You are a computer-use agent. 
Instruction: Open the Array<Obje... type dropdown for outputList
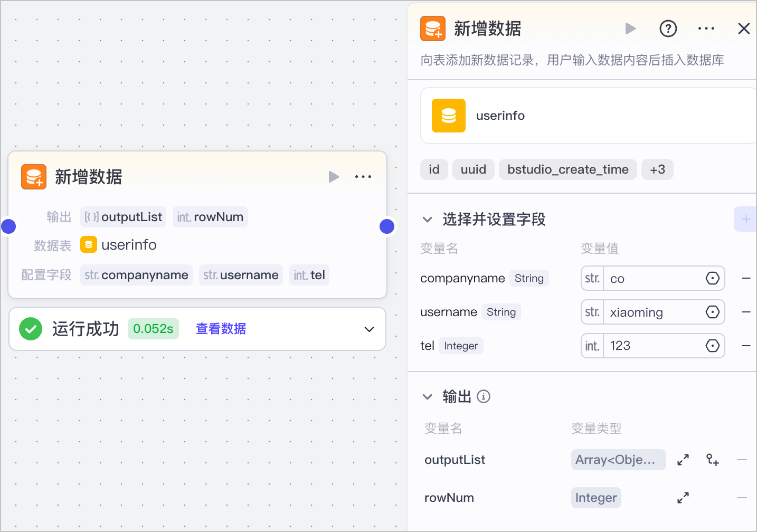coord(618,460)
